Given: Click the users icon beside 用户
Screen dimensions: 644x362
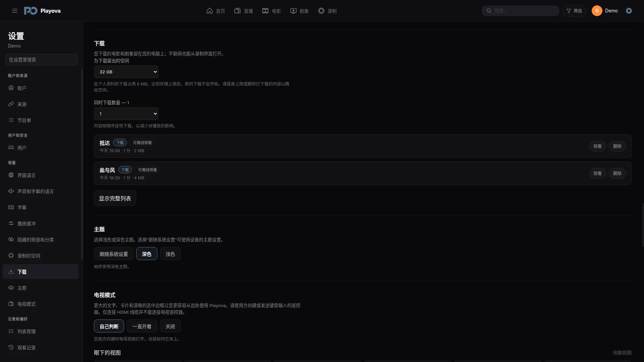Looking at the screenshot, I should click(x=11, y=147).
